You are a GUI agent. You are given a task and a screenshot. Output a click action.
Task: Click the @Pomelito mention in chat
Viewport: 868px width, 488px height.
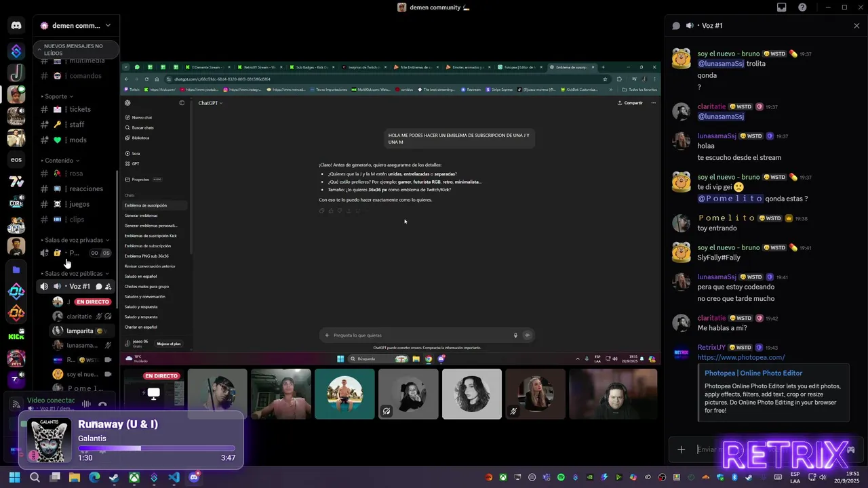(x=730, y=199)
